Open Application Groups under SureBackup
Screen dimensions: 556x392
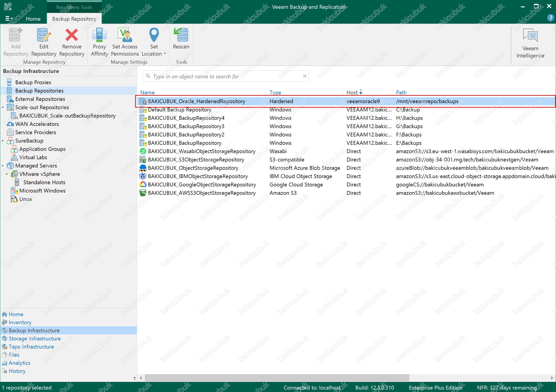pyautogui.click(x=42, y=149)
